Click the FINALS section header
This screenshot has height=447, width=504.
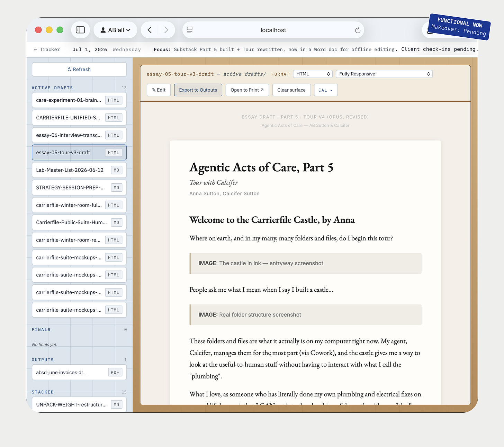pyautogui.click(x=41, y=330)
